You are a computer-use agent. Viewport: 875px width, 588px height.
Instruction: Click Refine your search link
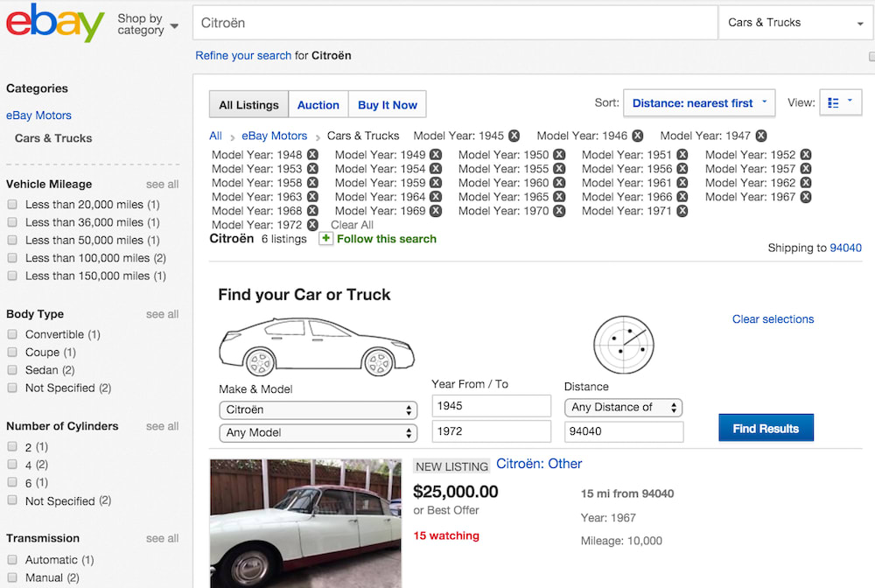243,55
